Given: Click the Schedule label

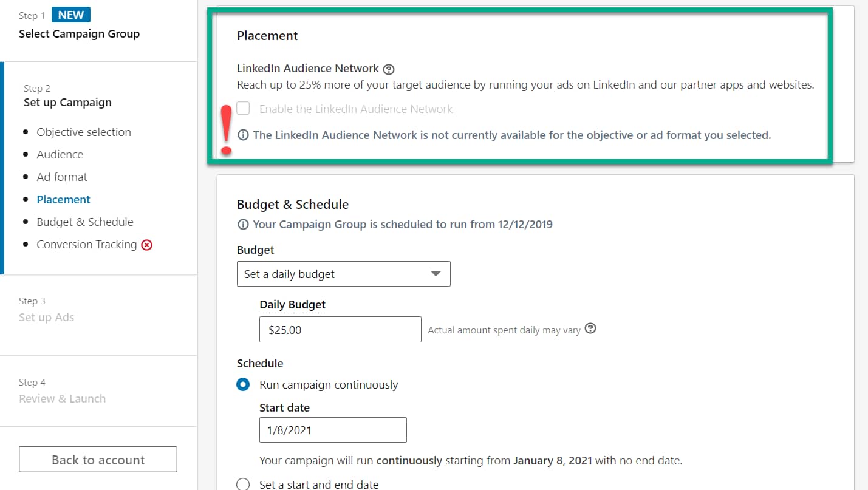Looking at the screenshot, I should (x=260, y=363).
